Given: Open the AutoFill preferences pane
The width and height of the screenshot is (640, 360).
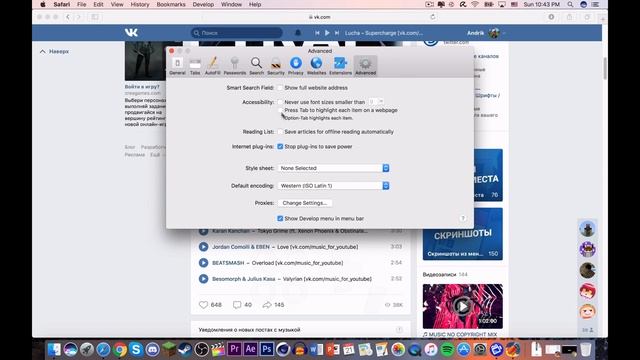Looking at the screenshot, I should [212, 66].
